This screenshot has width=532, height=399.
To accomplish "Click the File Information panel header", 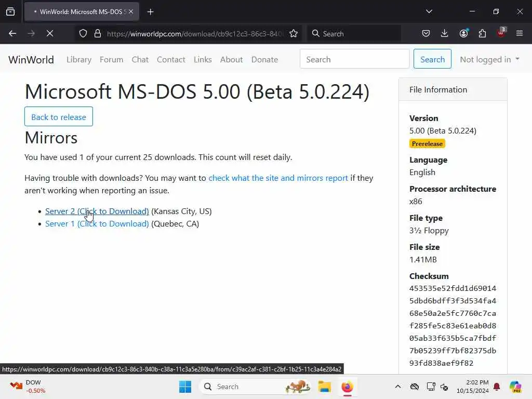I will 453,89.
